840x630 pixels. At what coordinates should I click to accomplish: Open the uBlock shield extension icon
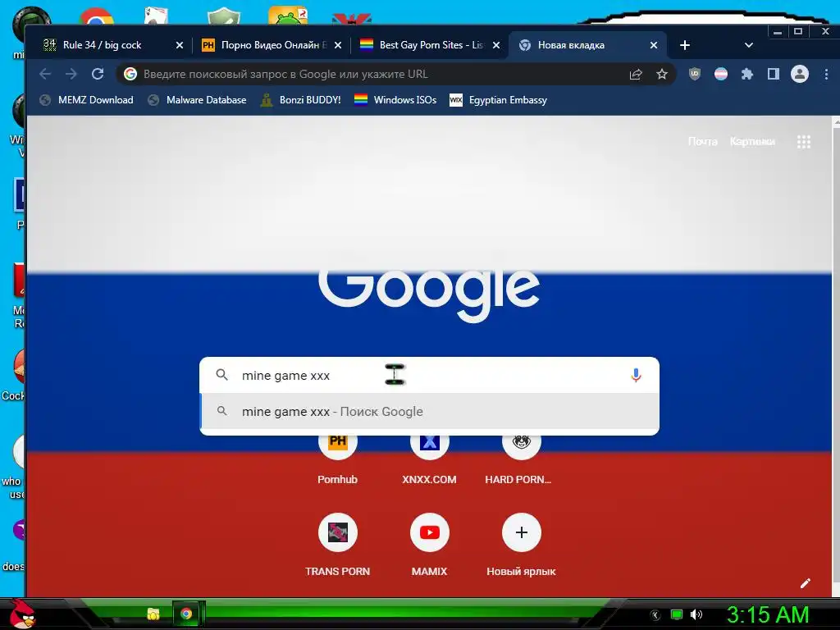point(695,74)
